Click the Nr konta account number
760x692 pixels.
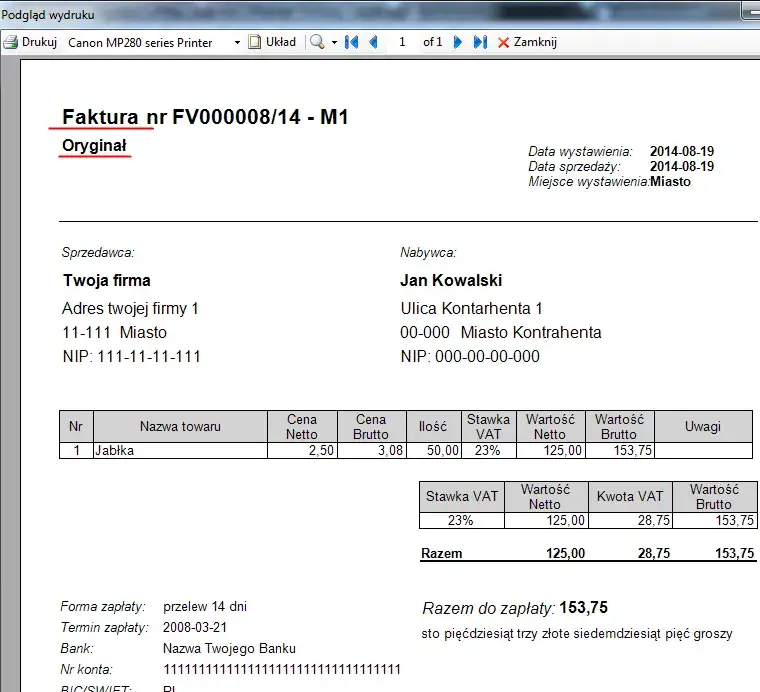pos(281,669)
